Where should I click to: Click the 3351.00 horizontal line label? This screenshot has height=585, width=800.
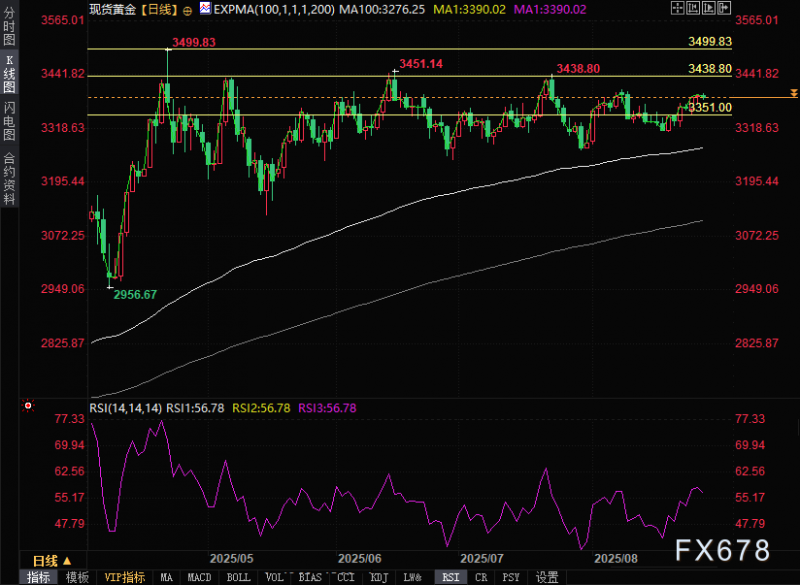(x=710, y=107)
